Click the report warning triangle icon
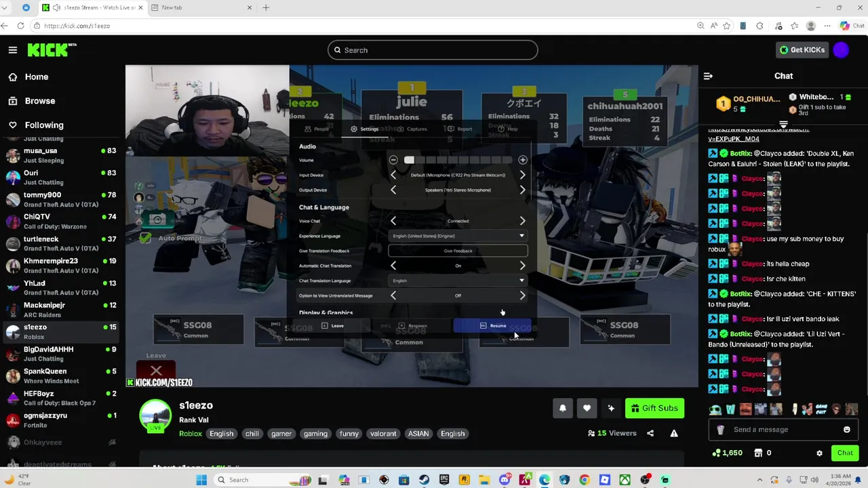This screenshot has height=488, width=868. [674, 433]
